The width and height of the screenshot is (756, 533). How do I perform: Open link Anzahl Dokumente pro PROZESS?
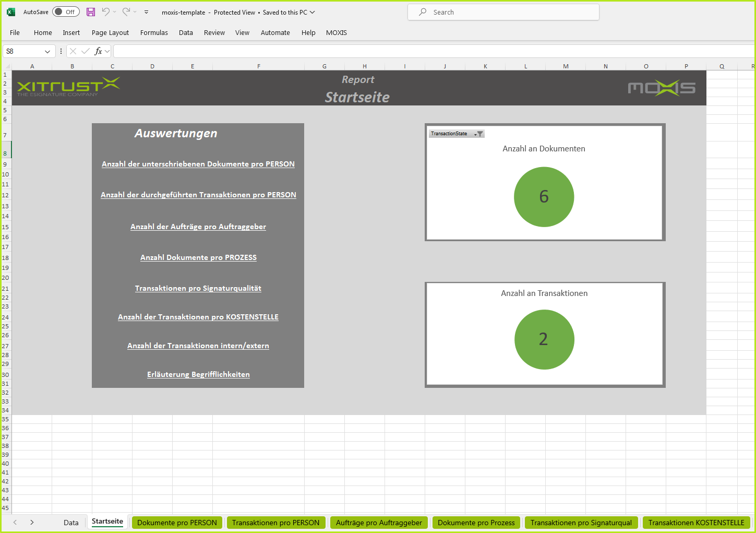pos(198,257)
